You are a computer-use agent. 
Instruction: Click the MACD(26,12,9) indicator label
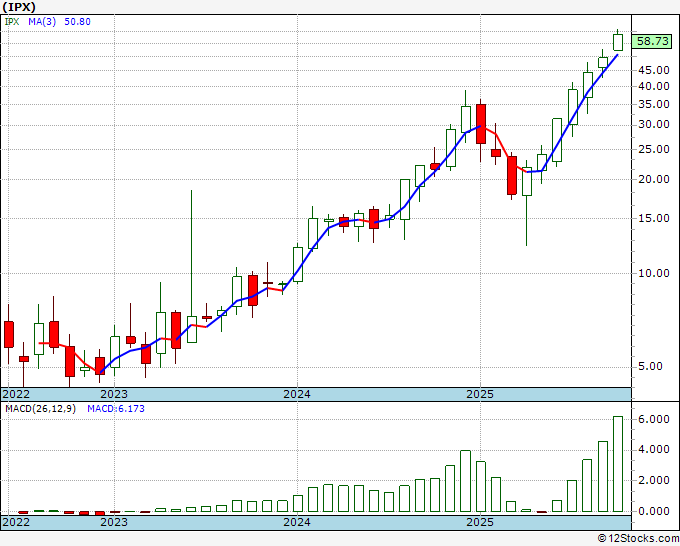[x=40, y=409]
